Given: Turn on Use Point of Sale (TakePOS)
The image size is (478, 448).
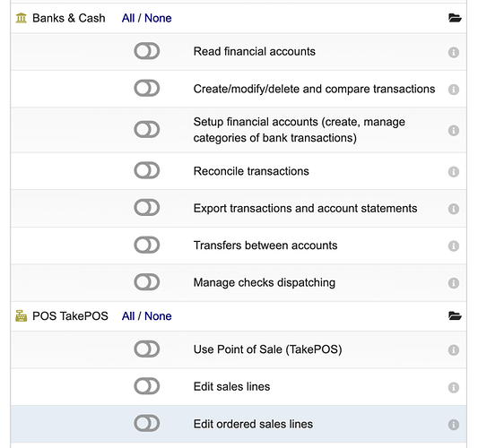Looking at the screenshot, I should click(x=147, y=349).
